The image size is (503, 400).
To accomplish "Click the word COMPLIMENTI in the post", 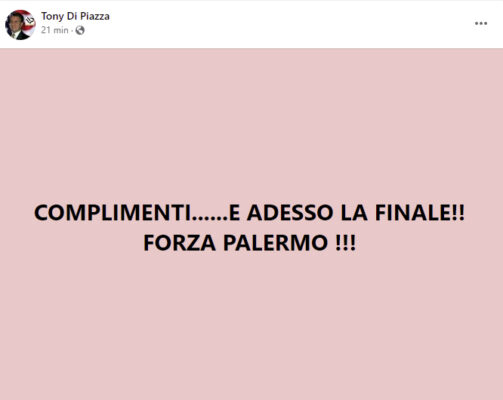I will pos(113,213).
